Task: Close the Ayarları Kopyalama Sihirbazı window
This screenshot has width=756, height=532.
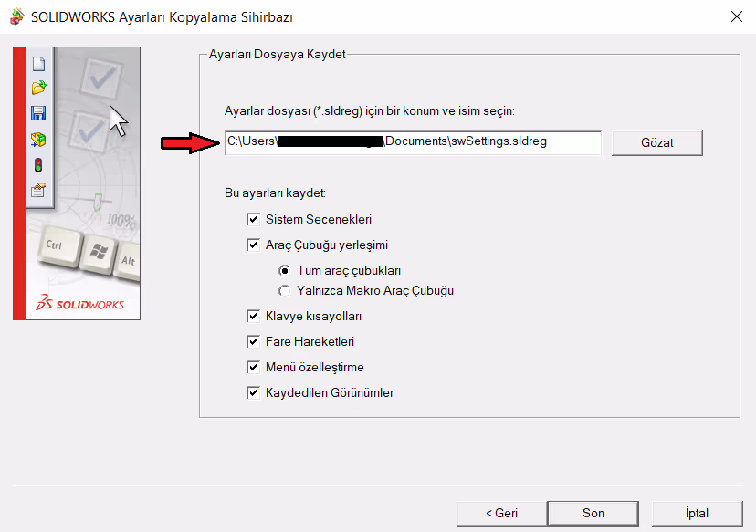Action: tap(736, 16)
